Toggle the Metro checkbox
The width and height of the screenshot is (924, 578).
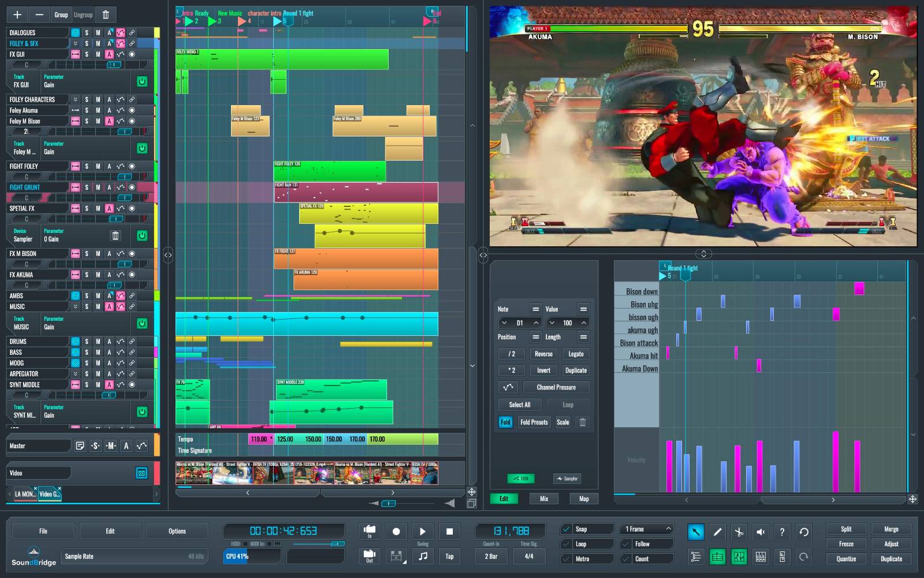[x=566, y=559]
